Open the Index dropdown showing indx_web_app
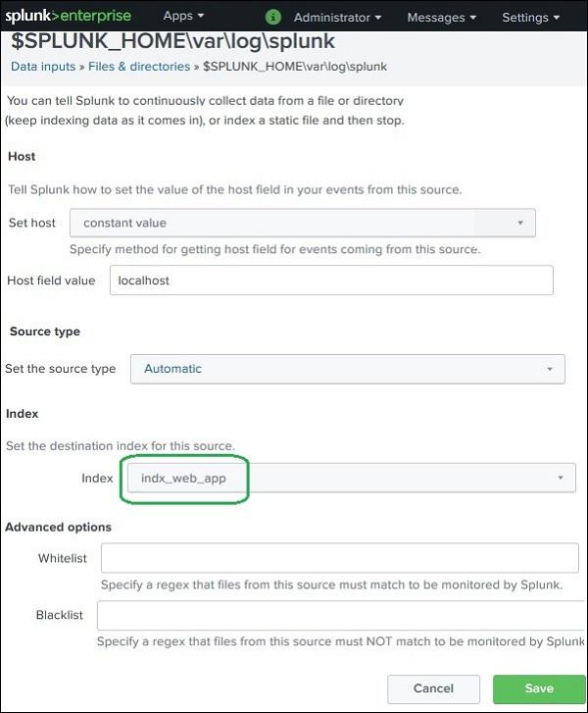The width and height of the screenshot is (588, 713). click(x=351, y=478)
